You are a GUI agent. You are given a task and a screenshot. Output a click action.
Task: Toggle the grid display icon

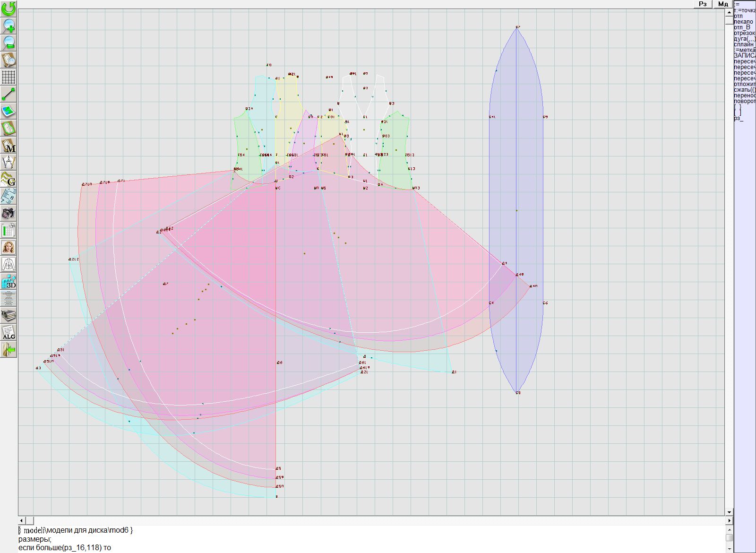tap(9, 77)
